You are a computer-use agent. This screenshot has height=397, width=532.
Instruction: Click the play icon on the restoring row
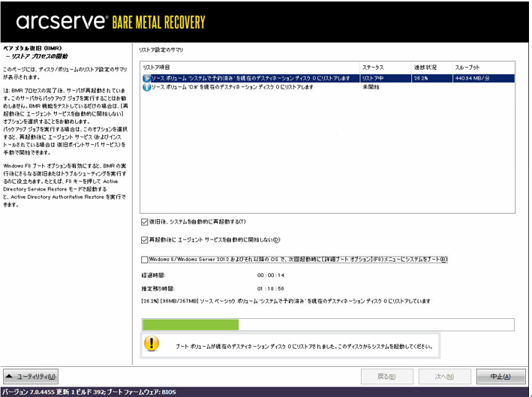pyautogui.click(x=146, y=78)
